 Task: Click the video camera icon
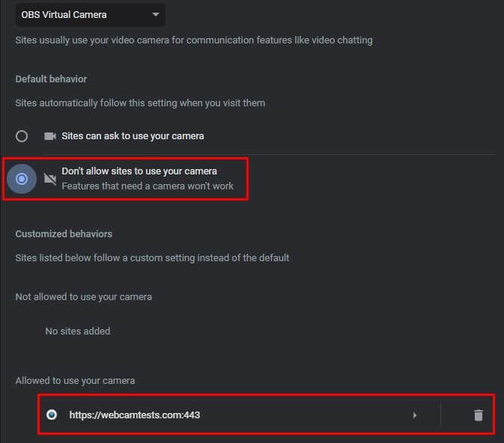coord(50,136)
